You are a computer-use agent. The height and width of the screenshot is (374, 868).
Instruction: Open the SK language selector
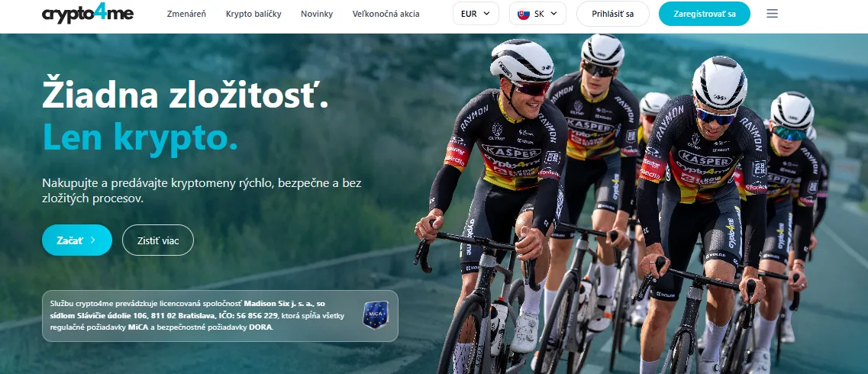(537, 14)
